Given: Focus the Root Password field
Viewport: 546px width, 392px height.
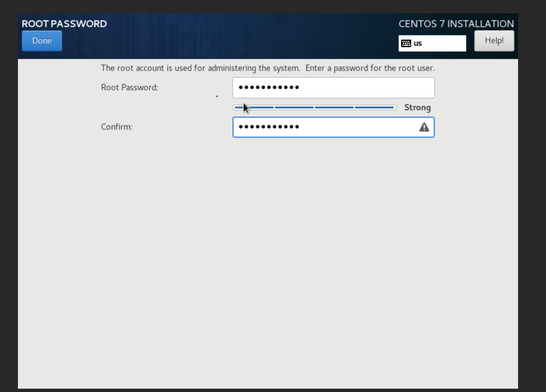Looking at the screenshot, I should 333,88.
